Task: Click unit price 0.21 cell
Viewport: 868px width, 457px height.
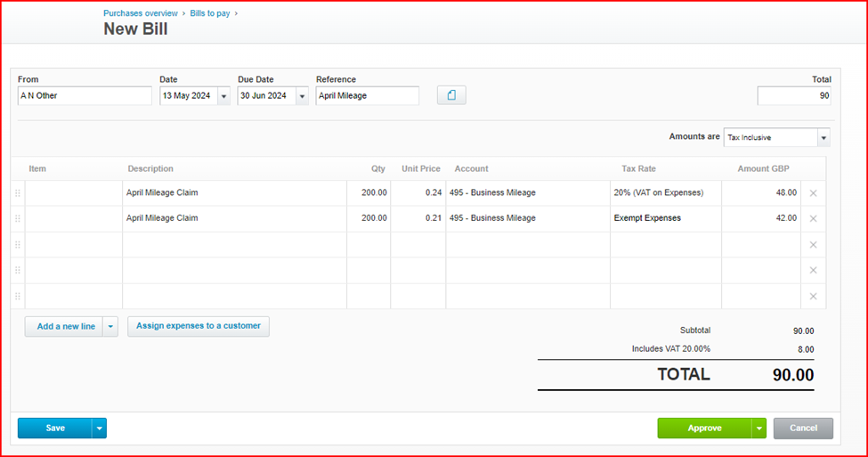Action: point(418,218)
